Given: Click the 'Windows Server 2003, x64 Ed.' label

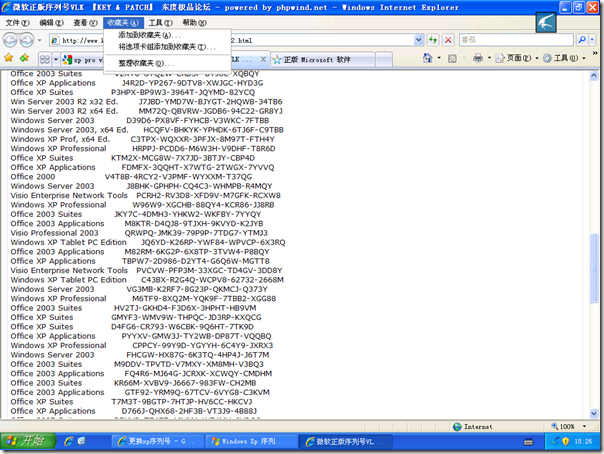Looking at the screenshot, I should [x=69, y=130].
